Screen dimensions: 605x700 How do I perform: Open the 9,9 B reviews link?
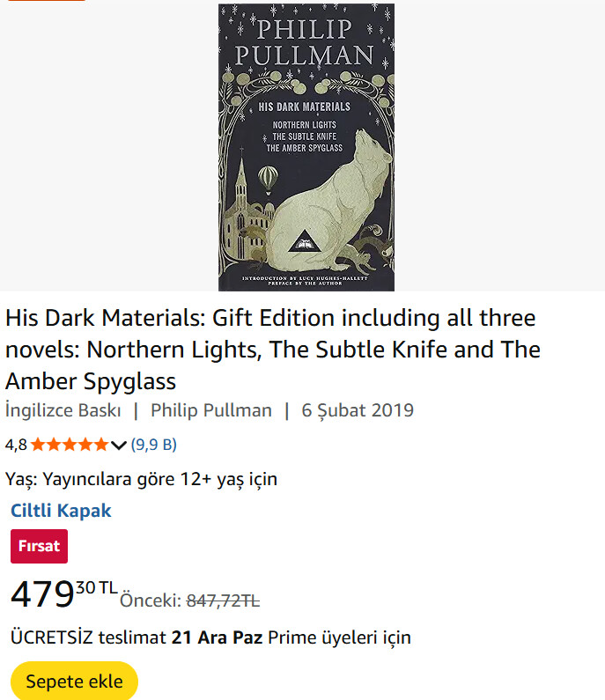click(154, 445)
